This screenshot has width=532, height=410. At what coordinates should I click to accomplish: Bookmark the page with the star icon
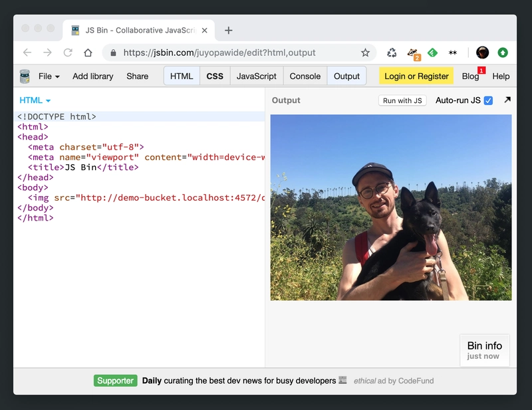point(365,52)
